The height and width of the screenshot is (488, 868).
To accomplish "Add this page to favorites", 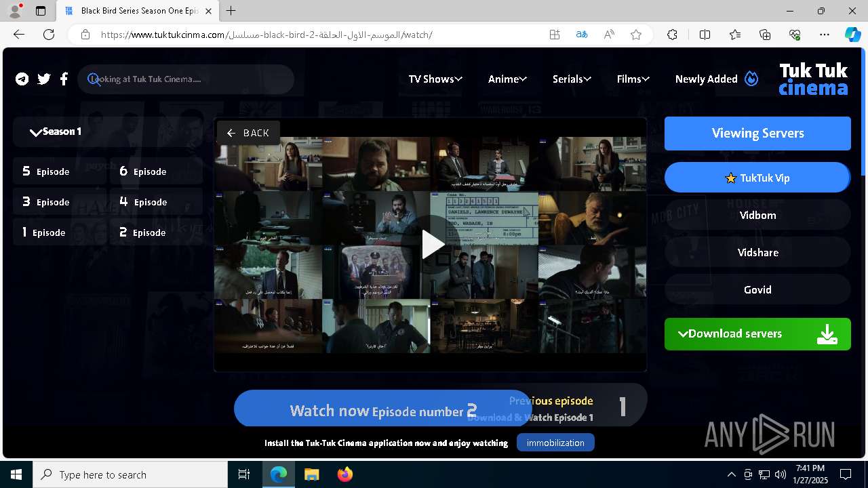I will tap(636, 35).
